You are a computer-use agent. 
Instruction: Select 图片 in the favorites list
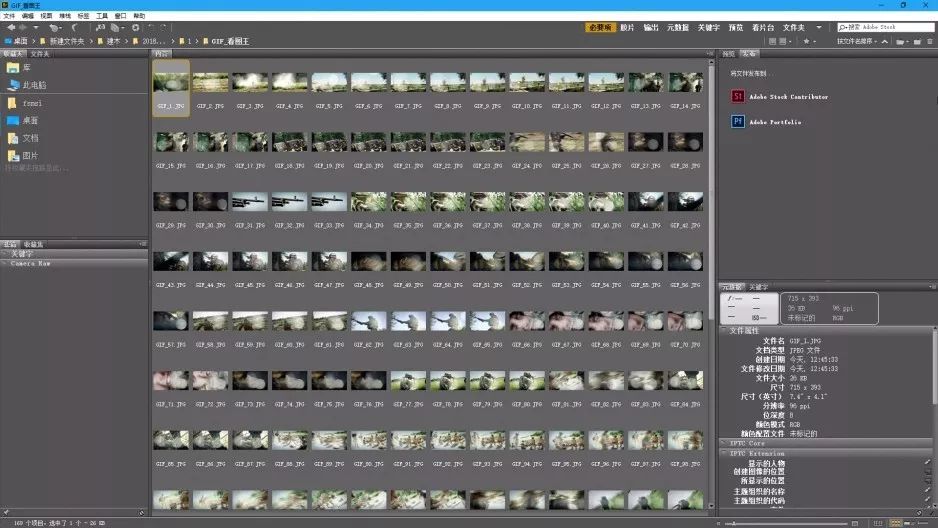tap(30, 155)
